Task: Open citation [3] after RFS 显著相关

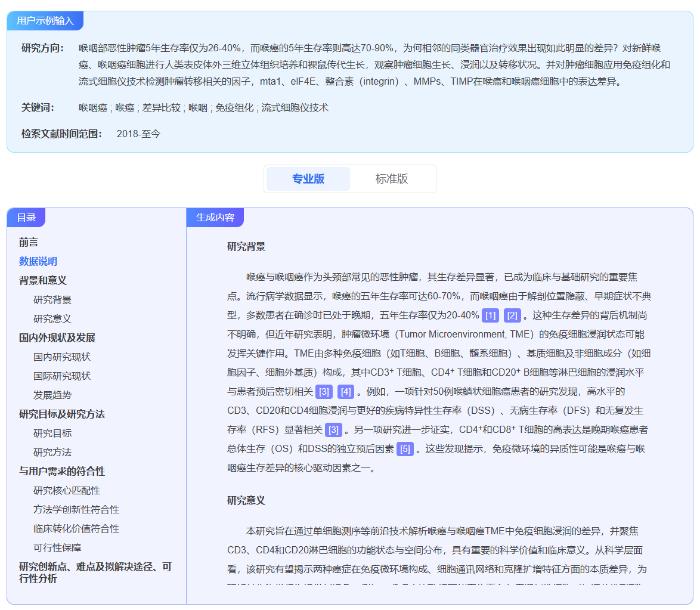Action: point(333,429)
